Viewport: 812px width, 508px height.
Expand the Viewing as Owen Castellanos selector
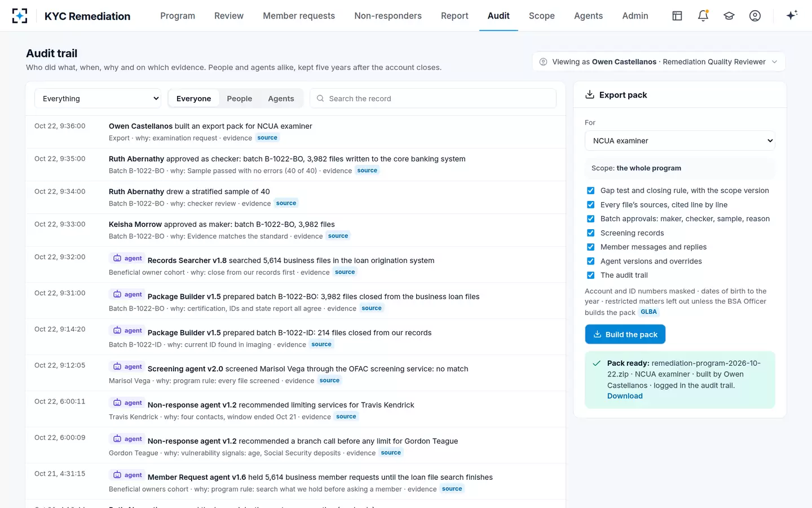[x=659, y=62]
